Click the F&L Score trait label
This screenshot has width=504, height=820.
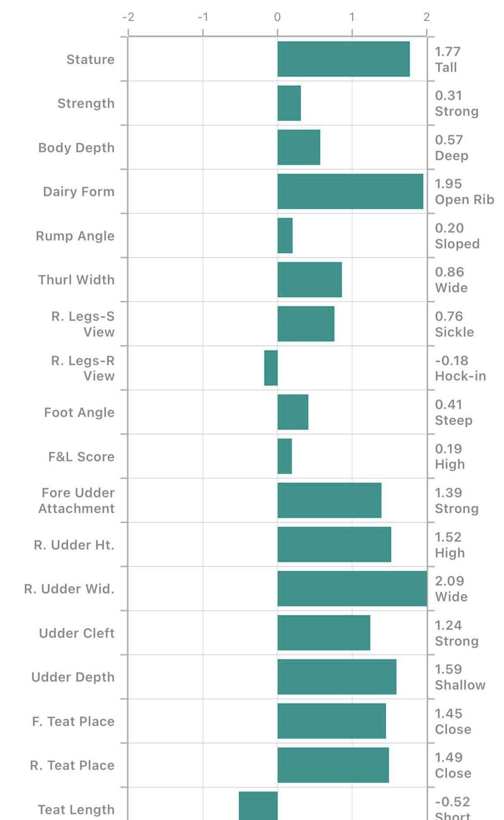[x=81, y=457]
